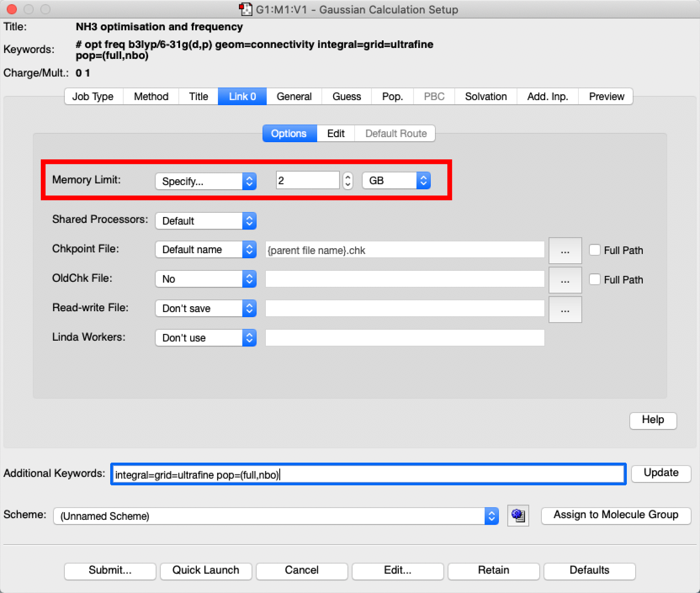Click the memory limit value field

tap(307, 180)
